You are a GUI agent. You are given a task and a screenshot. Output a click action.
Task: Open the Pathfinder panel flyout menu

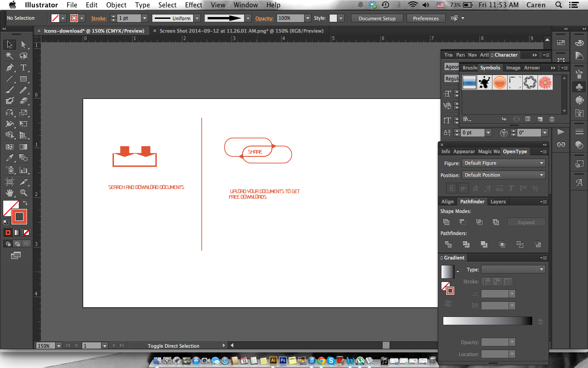[x=544, y=201]
